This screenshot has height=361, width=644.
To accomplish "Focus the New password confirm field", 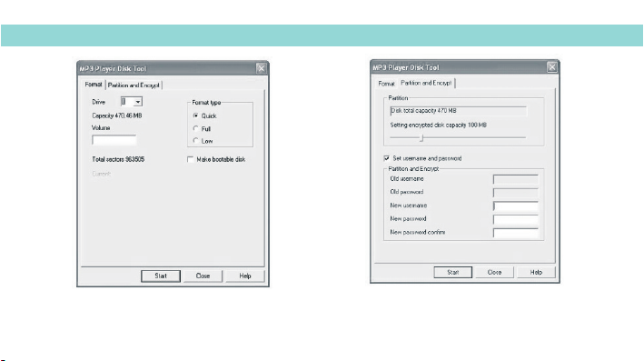I will [516, 233].
